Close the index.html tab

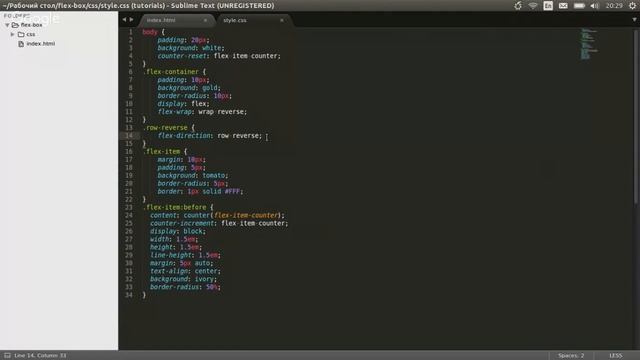(x=205, y=20)
